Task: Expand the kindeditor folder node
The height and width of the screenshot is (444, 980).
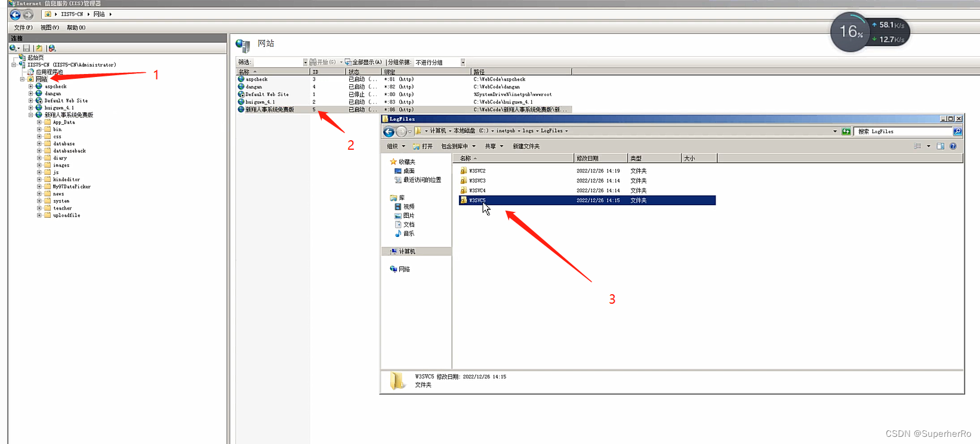Action: (39, 180)
